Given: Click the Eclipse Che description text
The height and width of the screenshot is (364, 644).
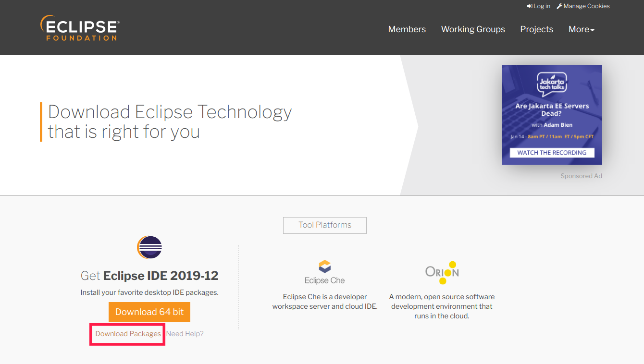Looking at the screenshot, I should click(325, 302).
